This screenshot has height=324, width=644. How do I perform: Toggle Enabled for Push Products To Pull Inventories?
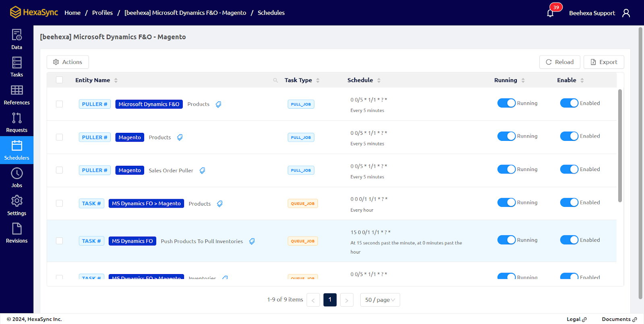[569, 240]
